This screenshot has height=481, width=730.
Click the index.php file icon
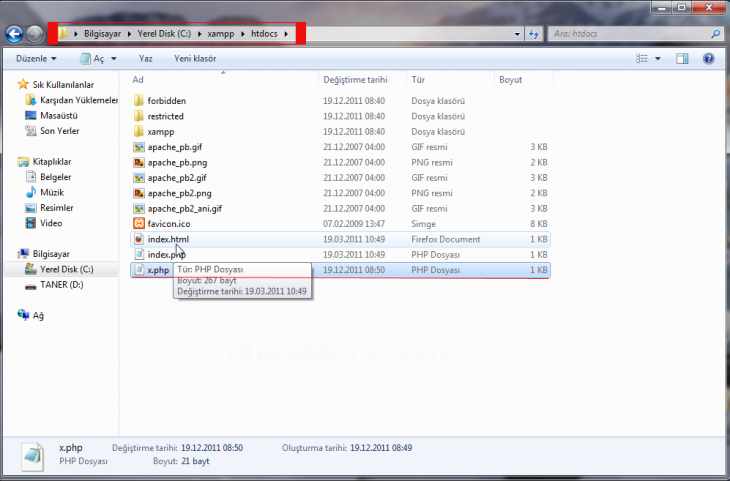tap(138, 254)
